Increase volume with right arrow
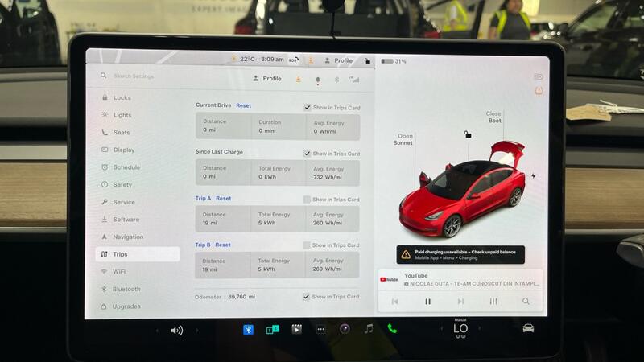Screen dimensions: 644x362 197,330
